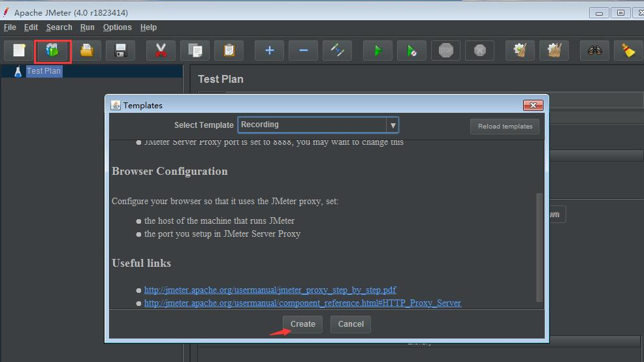This screenshot has width=644, height=362.
Task: Open the File menu
Action: (10, 27)
